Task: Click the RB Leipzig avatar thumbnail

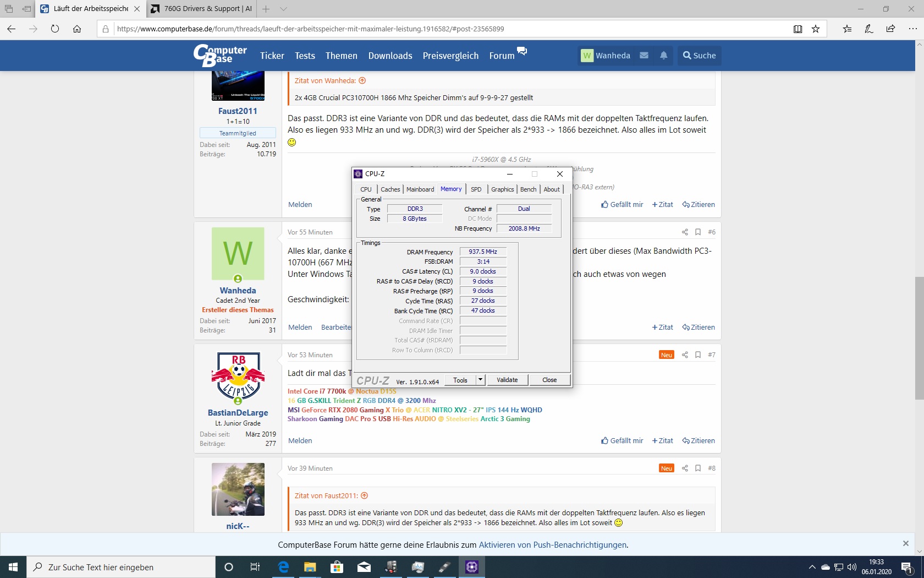Action: click(238, 377)
